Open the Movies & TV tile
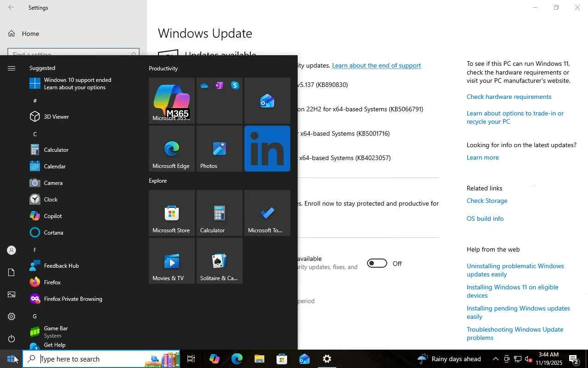 [172, 261]
